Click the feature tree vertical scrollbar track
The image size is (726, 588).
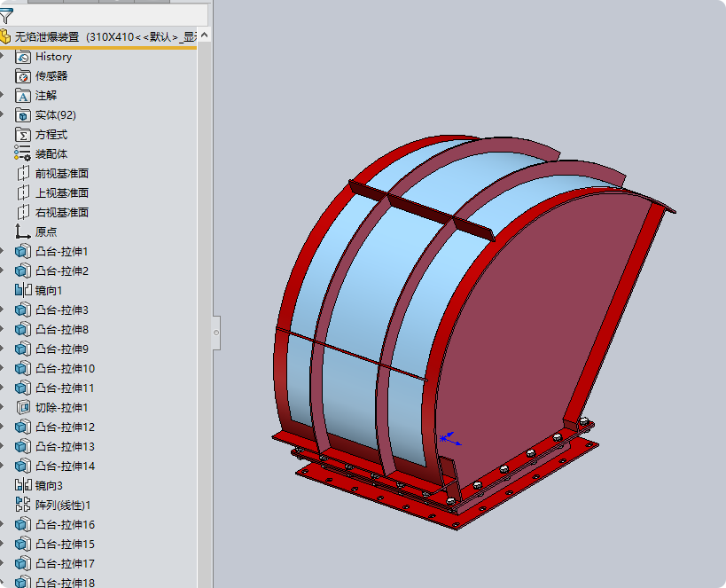pos(204,315)
